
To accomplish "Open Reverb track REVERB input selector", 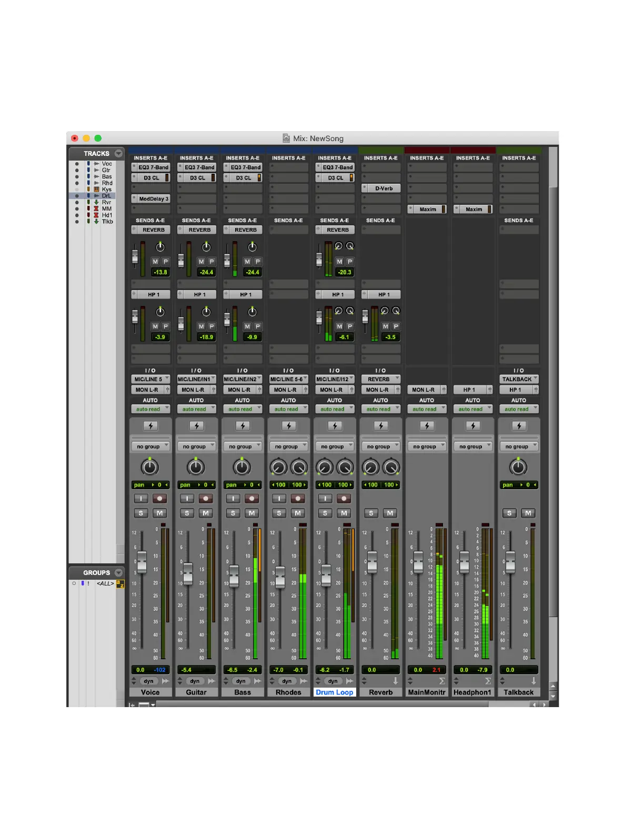I will click(381, 379).
